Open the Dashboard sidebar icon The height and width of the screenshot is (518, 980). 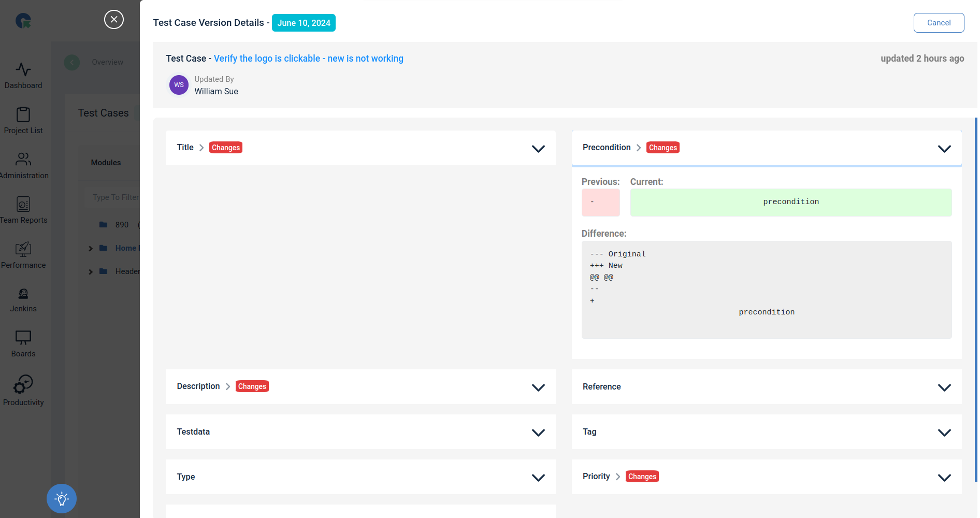point(23,69)
